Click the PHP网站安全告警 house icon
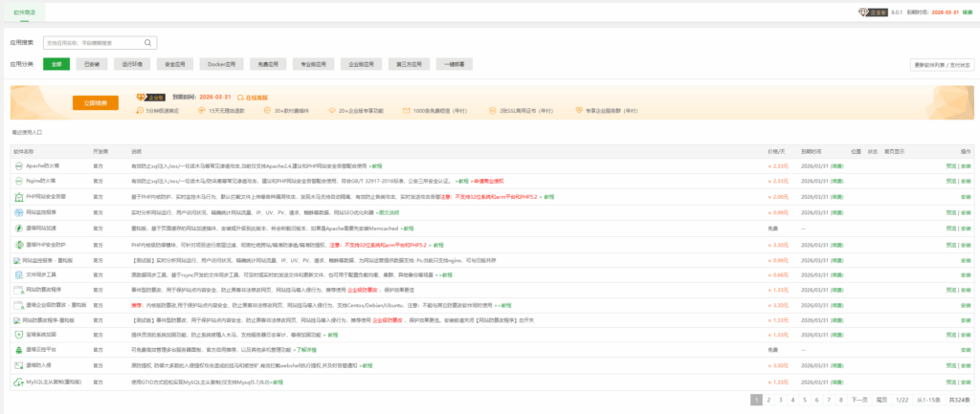The height and width of the screenshot is (414, 980). pyautogui.click(x=18, y=196)
